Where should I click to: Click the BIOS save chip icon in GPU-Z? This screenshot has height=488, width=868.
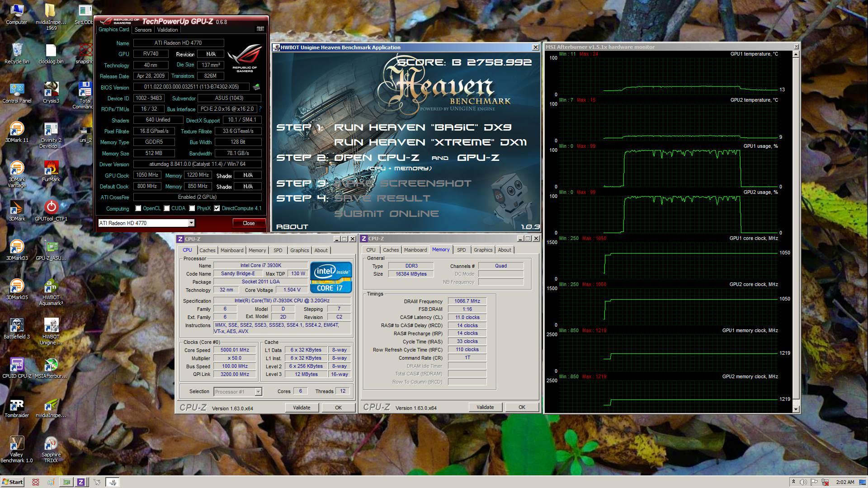256,87
